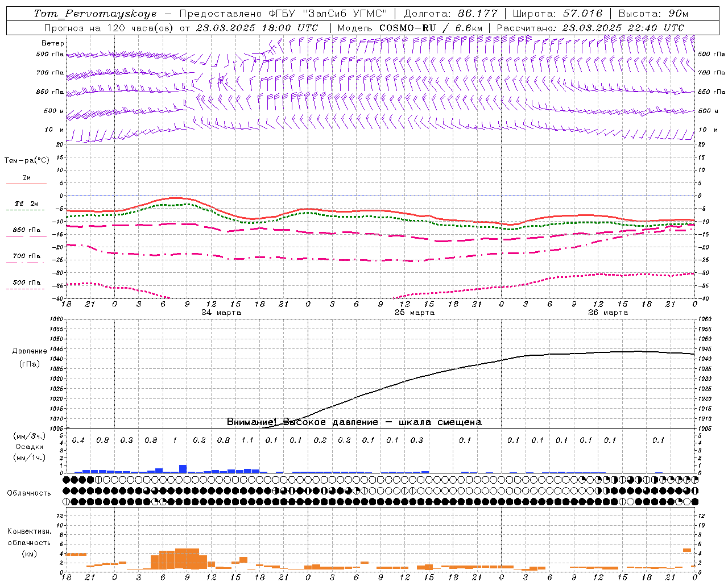Click the dotted 500 гПа temperature legend line
Viewport: 728px width, 582px height.
(x=25, y=289)
